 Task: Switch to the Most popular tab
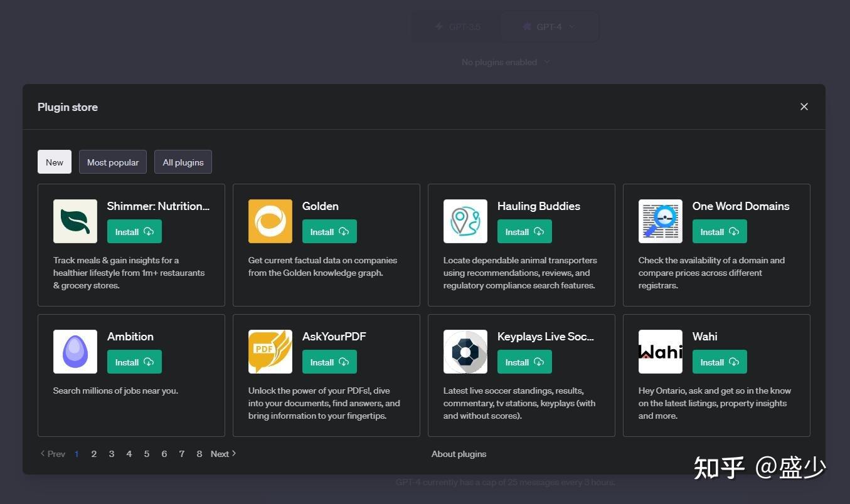(x=113, y=162)
